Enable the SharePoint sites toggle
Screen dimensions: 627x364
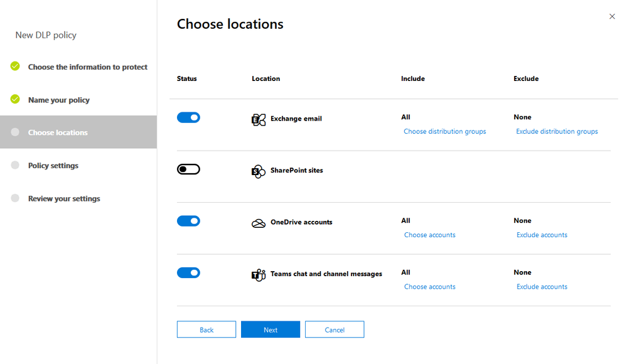[x=188, y=169]
